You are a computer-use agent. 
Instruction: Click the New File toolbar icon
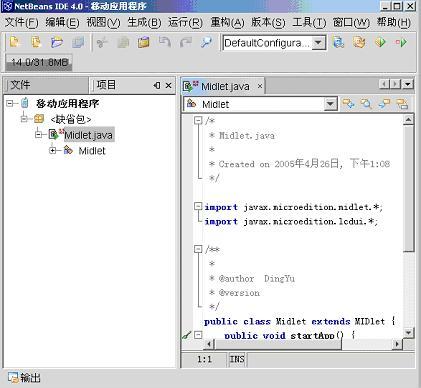pyautogui.click(x=36, y=42)
